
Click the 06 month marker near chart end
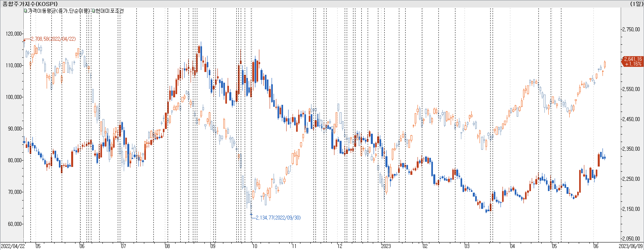click(x=596, y=246)
